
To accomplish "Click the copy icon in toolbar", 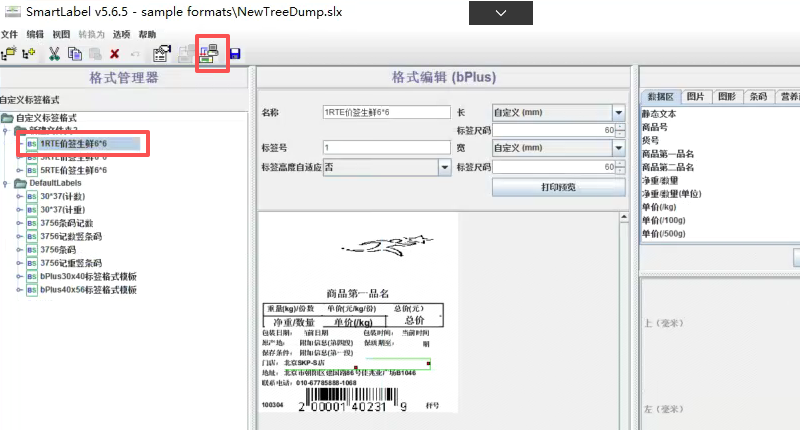I will click(x=75, y=53).
